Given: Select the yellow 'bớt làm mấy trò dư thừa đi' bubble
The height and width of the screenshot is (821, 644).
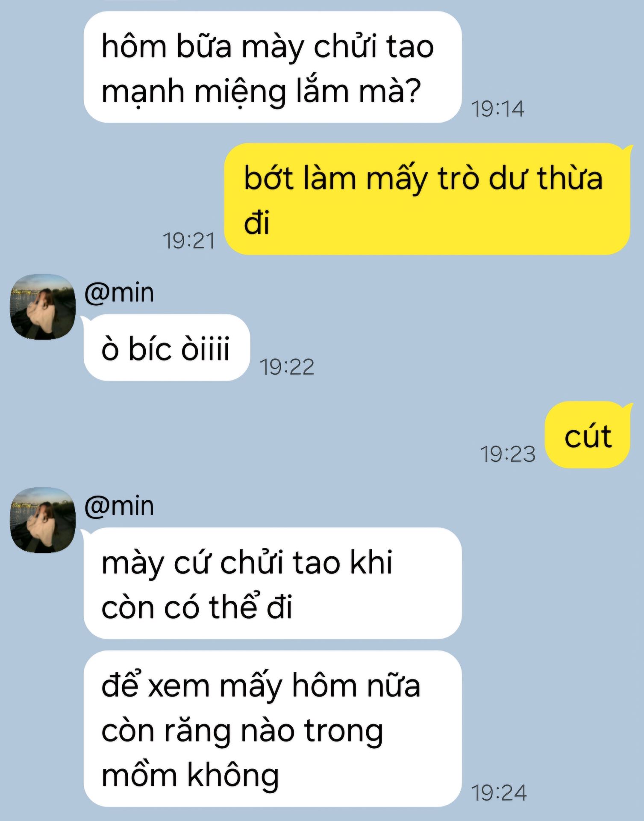Looking at the screenshot, I should pyautogui.click(x=427, y=199).
